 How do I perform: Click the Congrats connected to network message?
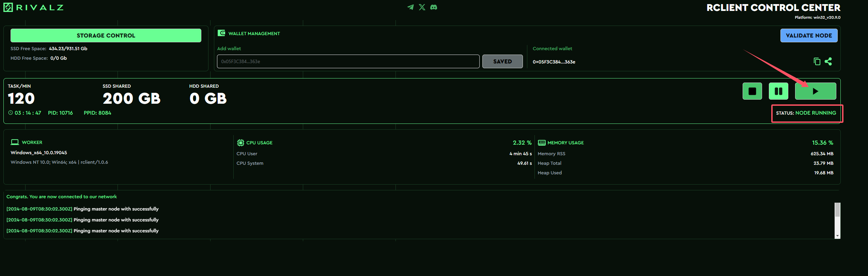pyautogui.click(x=62, y=197)
